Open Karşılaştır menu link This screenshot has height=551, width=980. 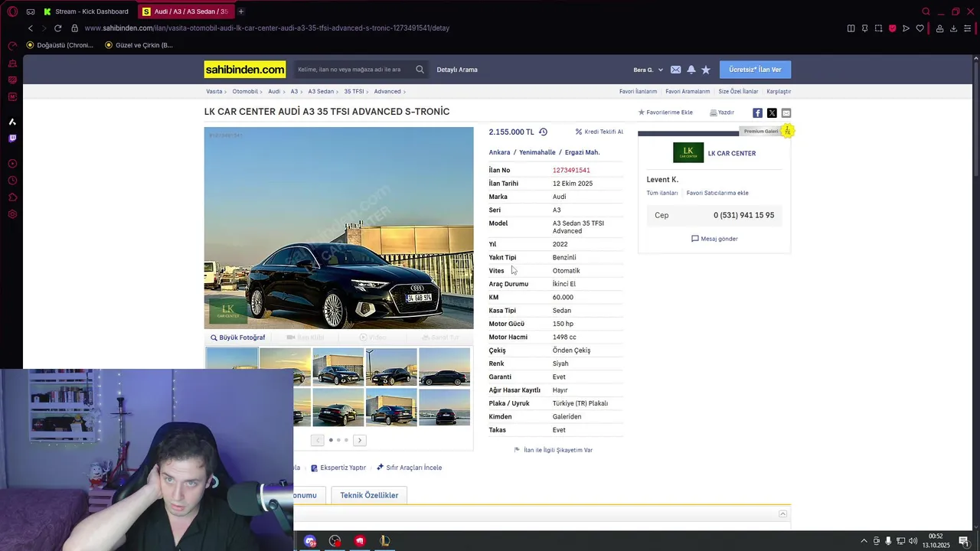click(779, 91)
